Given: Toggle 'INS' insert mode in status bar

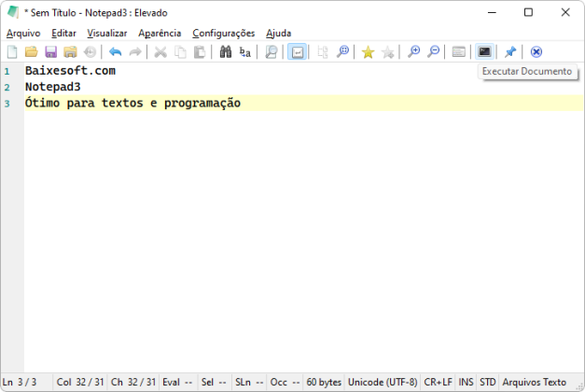Looking at the screenshot, I should tap(466, 383).
